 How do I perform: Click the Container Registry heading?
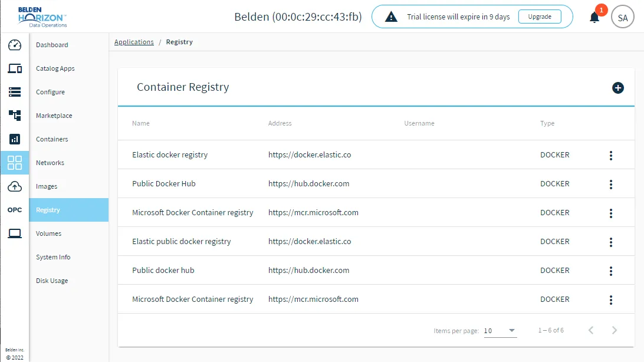tap(183, 87)
